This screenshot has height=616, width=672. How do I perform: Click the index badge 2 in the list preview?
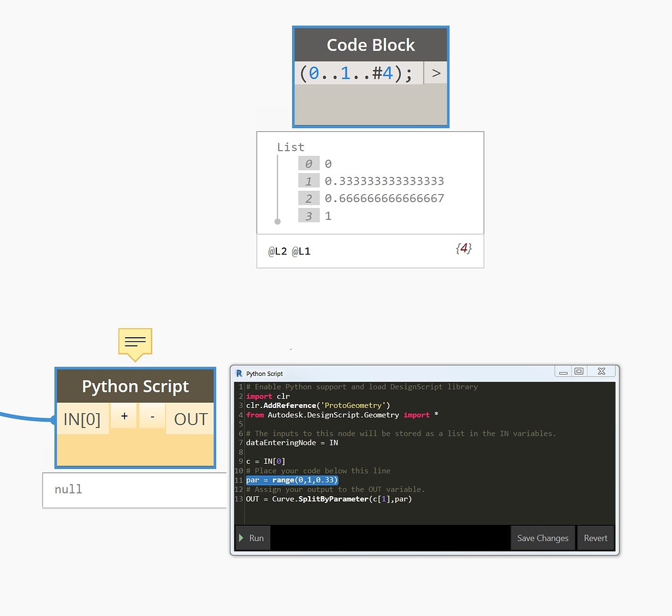[309, 197]
